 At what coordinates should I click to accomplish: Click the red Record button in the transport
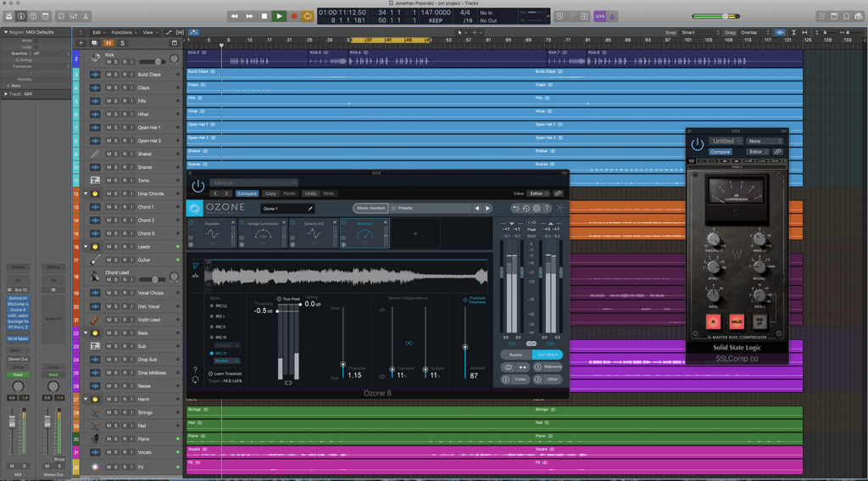click(294, 16)
